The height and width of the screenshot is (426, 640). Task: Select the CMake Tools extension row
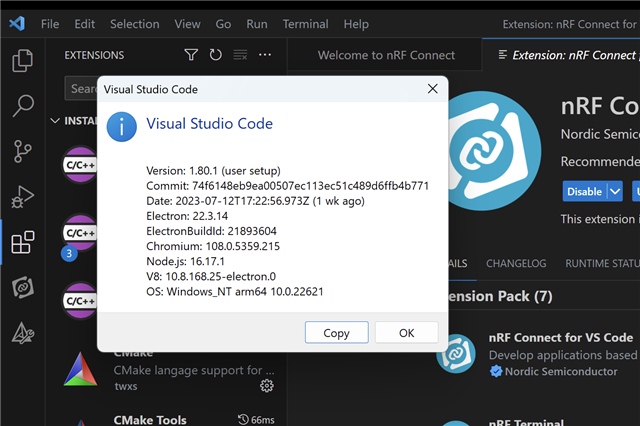pos(167,419)
